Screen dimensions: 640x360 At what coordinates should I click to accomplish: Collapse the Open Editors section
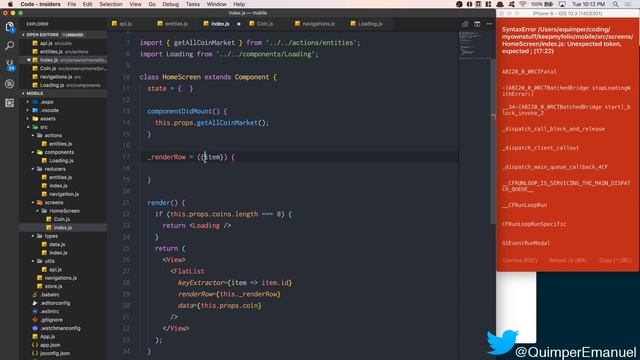(23, 35)
